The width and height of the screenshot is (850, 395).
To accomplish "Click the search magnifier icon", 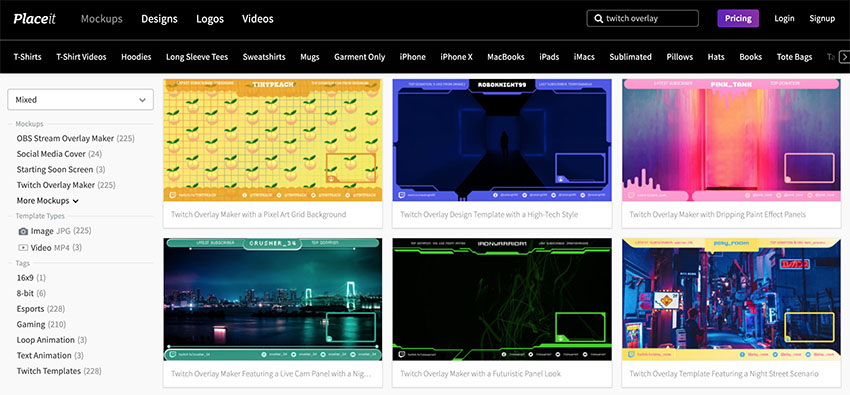I will (x=598, y=18).
